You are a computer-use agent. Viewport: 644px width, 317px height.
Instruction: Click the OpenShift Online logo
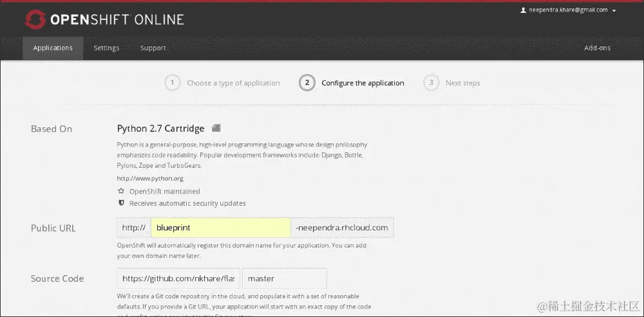(x=104, y=20)
